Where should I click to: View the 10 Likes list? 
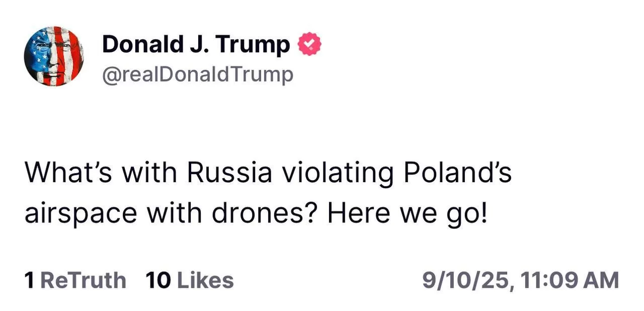(190, 280)
